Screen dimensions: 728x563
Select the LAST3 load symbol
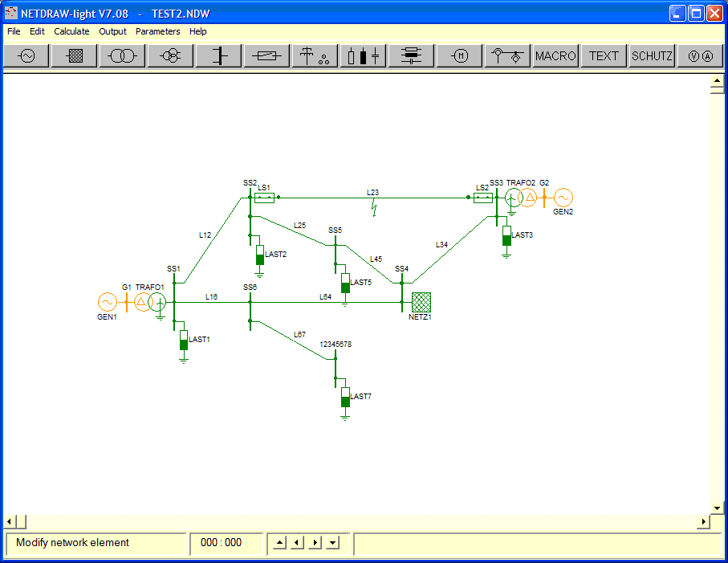point(506,236)
